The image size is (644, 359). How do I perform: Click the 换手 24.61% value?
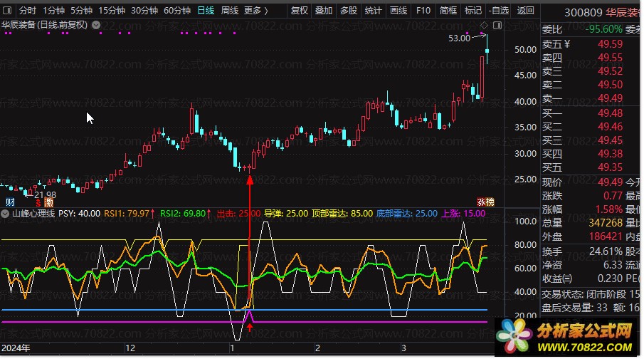pos(606,251)
